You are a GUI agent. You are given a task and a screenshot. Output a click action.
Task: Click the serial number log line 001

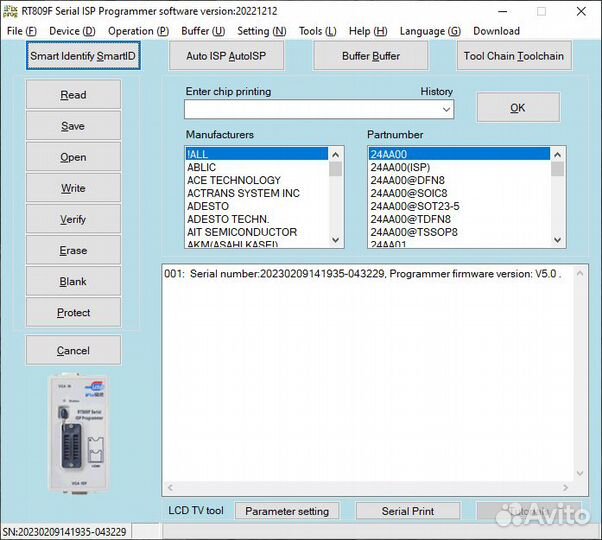coord(363,274)
